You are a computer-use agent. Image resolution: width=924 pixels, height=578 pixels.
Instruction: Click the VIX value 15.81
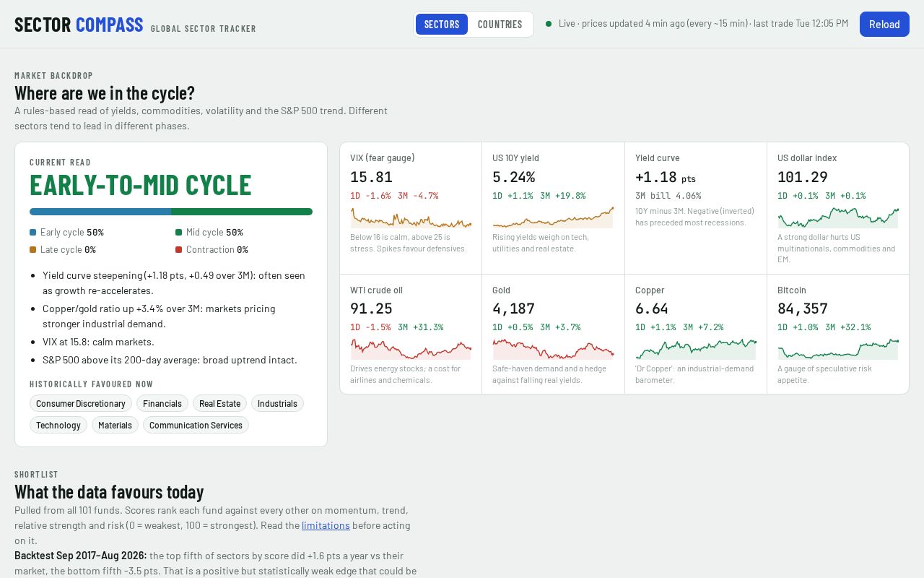[371, 177]
